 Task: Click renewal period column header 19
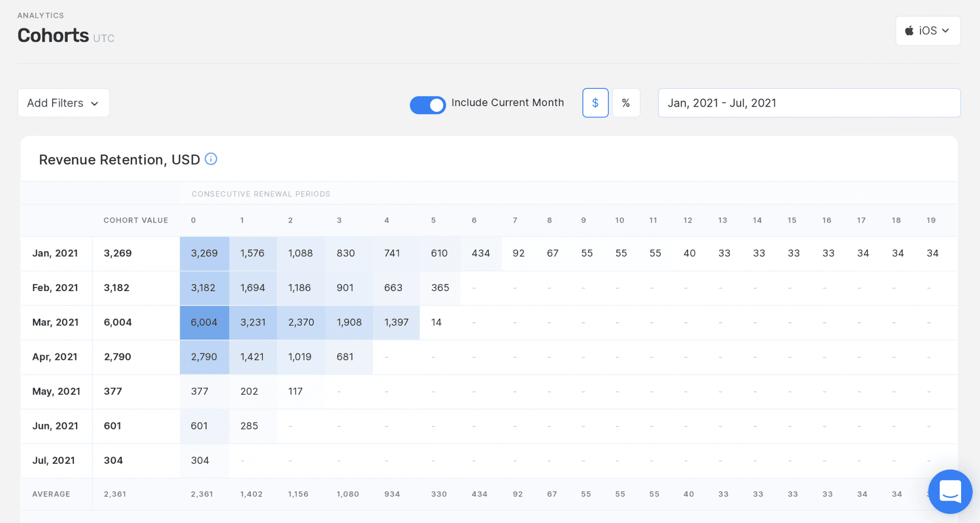coord(932,220)
